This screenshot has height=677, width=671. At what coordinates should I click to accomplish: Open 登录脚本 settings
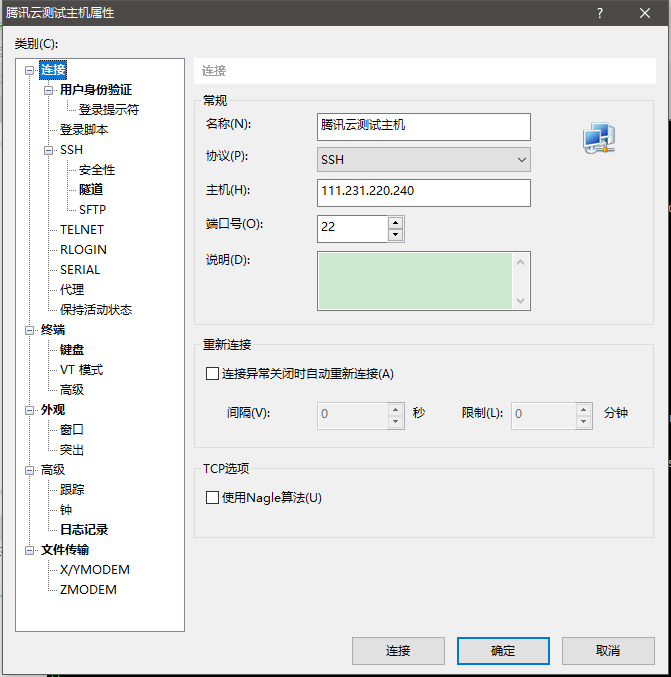[x=84, y=130]
